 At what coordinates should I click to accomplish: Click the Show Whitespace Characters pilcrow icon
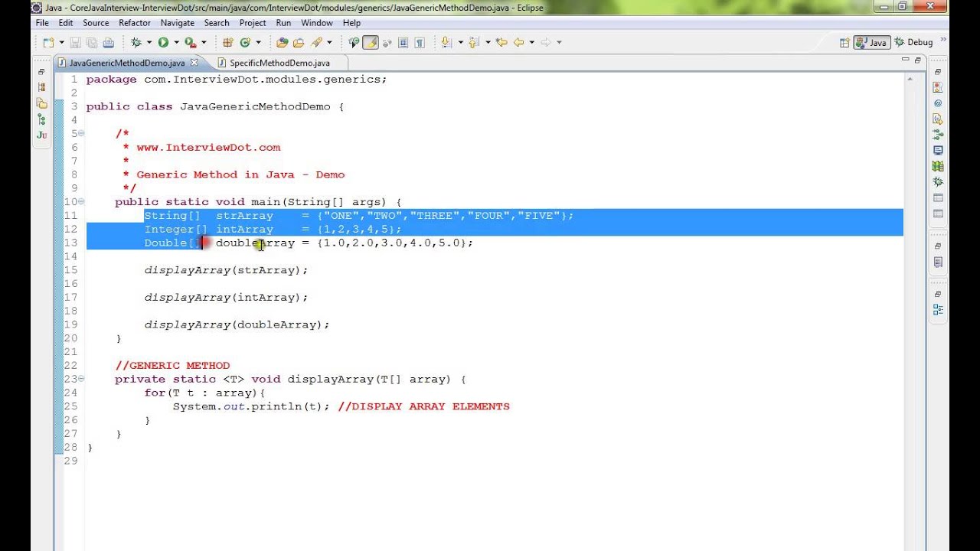coord(420,43)
